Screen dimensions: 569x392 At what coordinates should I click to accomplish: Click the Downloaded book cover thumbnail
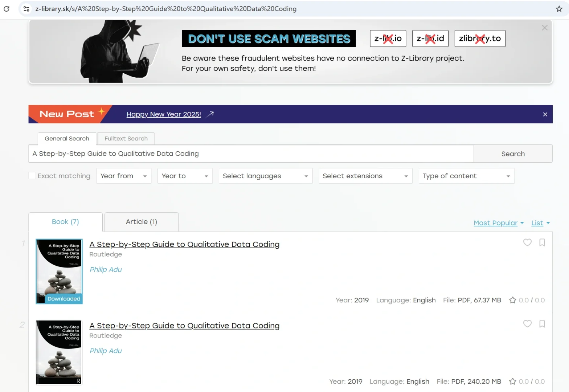click(59, 271)
